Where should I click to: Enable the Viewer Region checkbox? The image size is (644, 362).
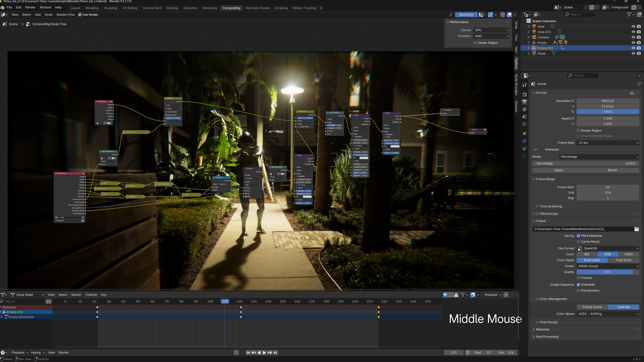(475, 43)
